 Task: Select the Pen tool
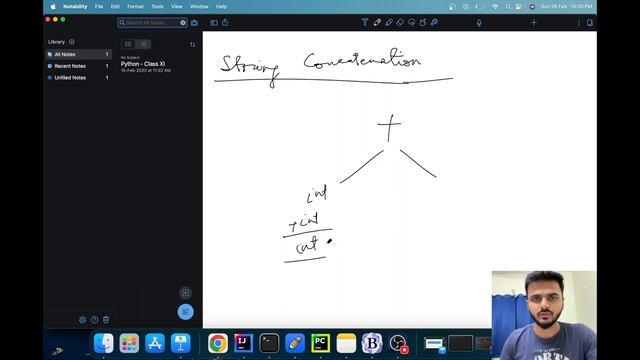click(377, 22)
